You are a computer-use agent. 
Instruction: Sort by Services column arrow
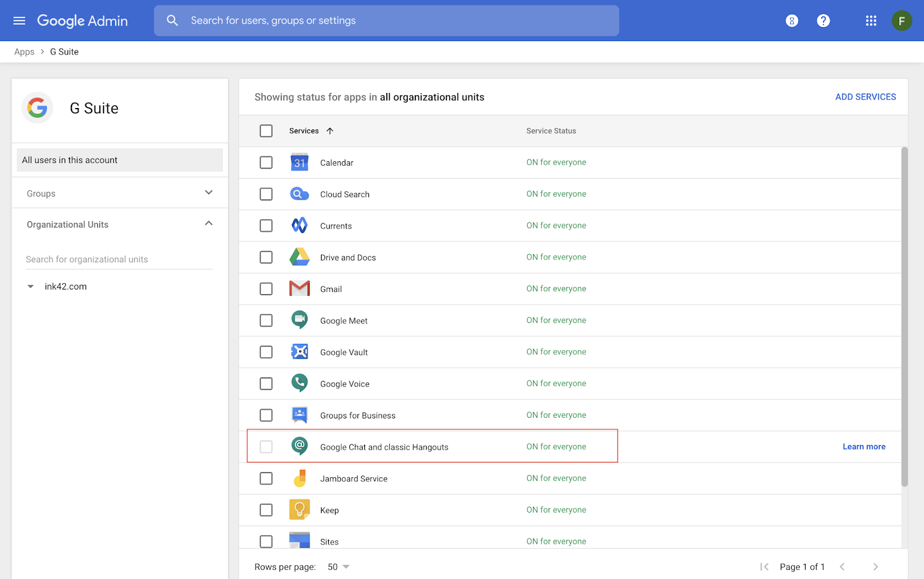[330, 131]
